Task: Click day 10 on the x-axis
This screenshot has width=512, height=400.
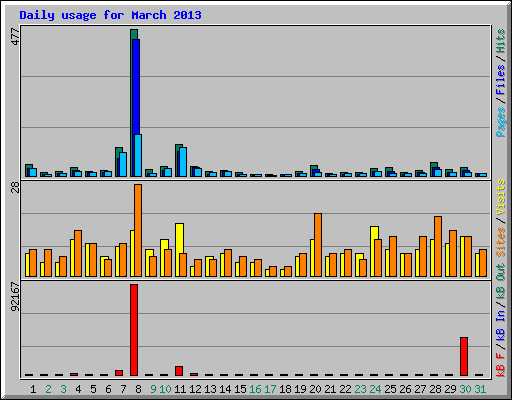Action: (165, 389)
